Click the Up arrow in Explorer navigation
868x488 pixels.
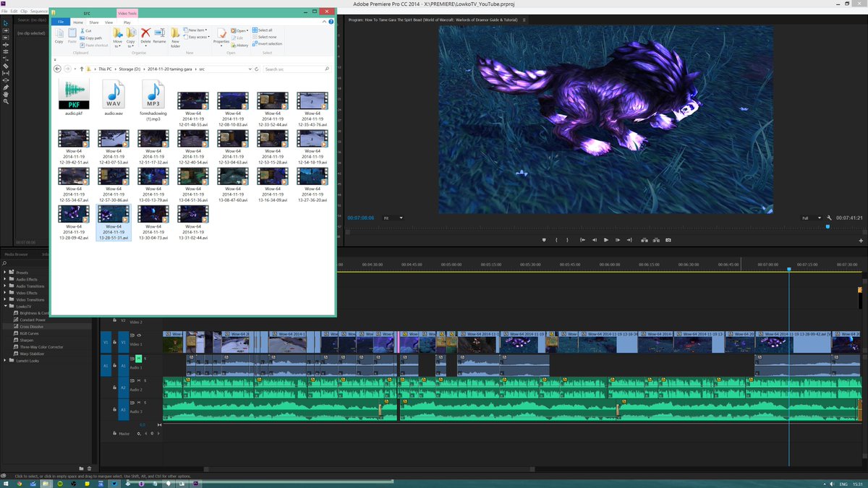(x=82, y=69)
